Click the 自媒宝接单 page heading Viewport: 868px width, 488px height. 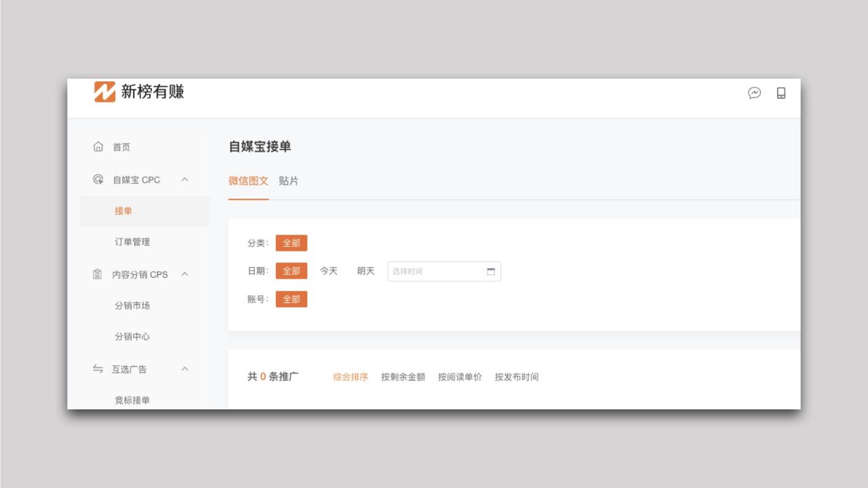260,146
